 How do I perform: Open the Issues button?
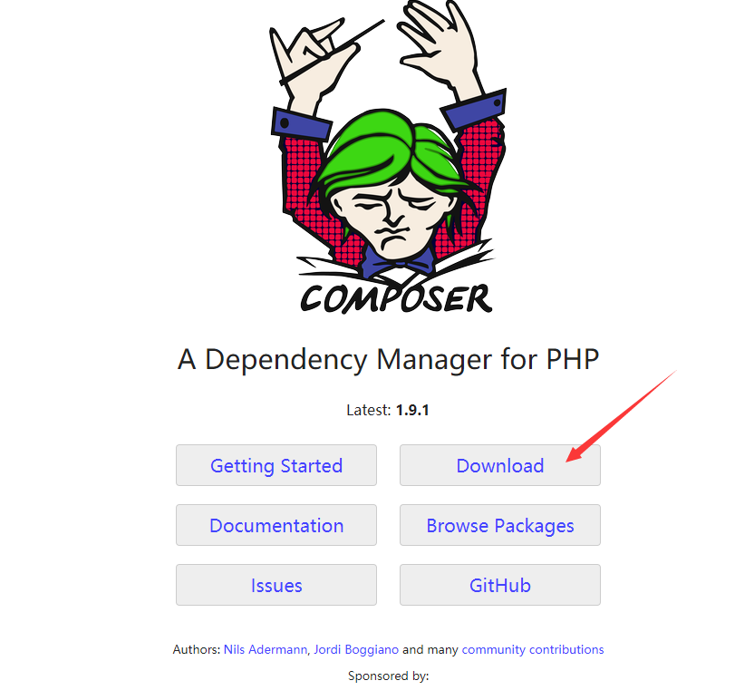[x=276, y=585]
